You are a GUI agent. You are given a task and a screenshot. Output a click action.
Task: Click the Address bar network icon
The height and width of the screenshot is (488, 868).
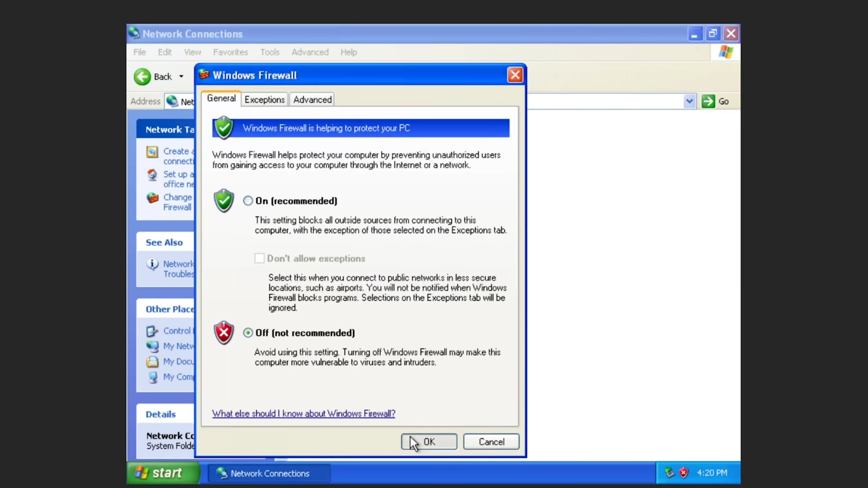point(172,101)
